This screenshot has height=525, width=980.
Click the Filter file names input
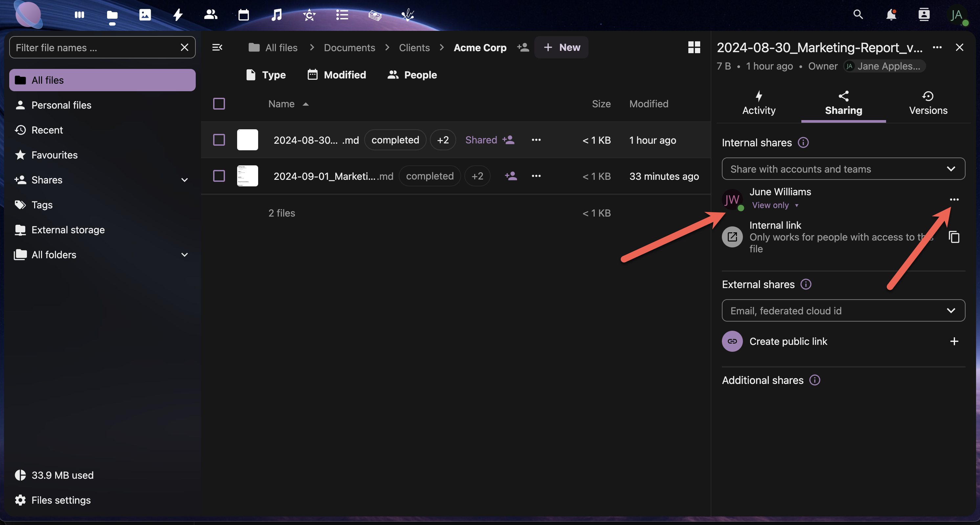(x=95, y=48)
